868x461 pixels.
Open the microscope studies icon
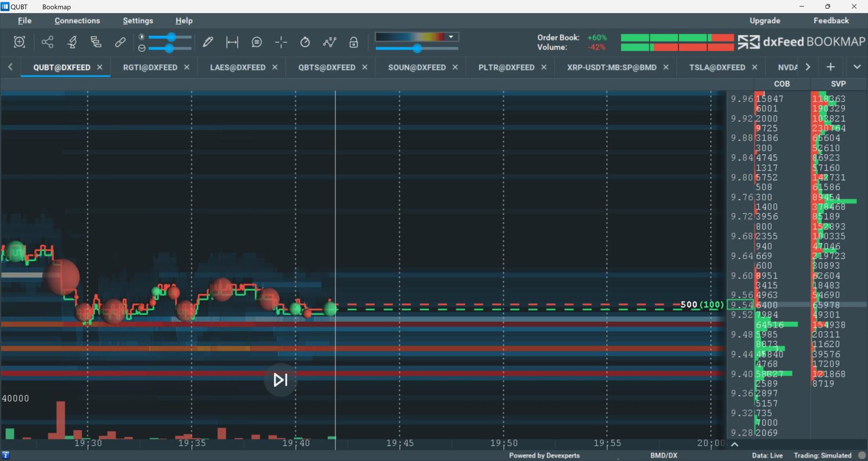[x=72, y=42]
